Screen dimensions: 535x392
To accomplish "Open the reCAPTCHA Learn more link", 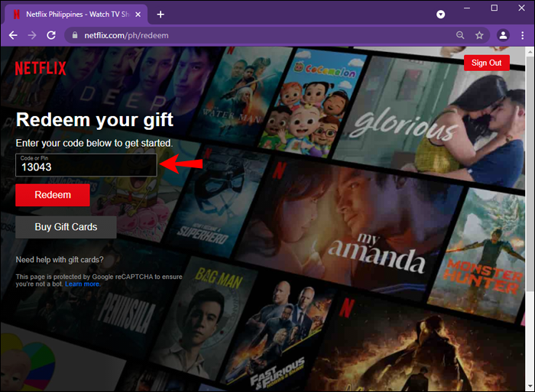I will pos(83,283).
